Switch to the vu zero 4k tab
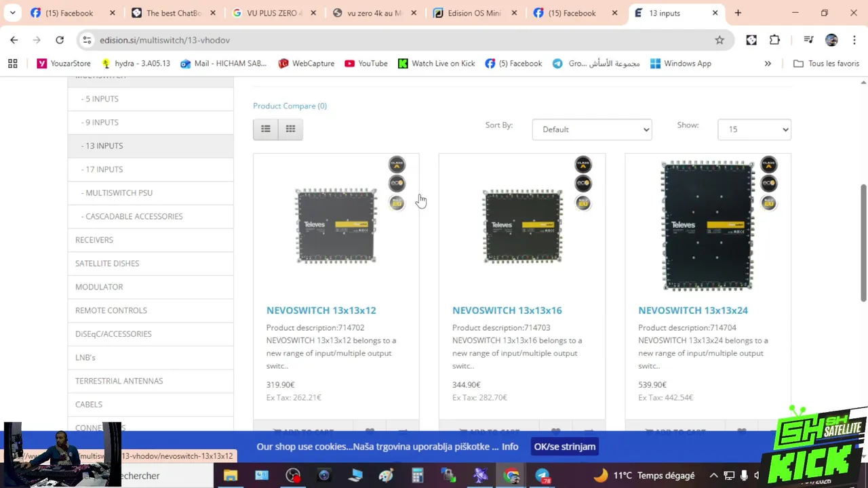 pyautogui.click(x=374, y=13)
